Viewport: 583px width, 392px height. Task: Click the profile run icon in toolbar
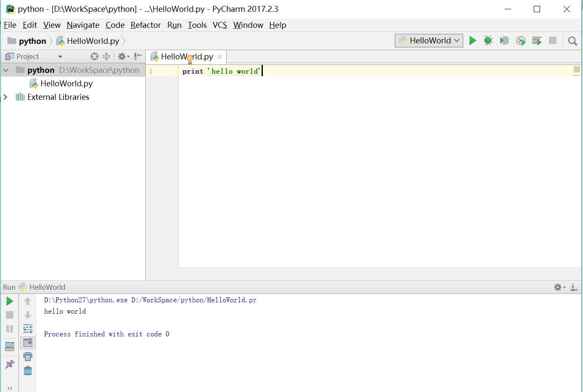[521, 40]
